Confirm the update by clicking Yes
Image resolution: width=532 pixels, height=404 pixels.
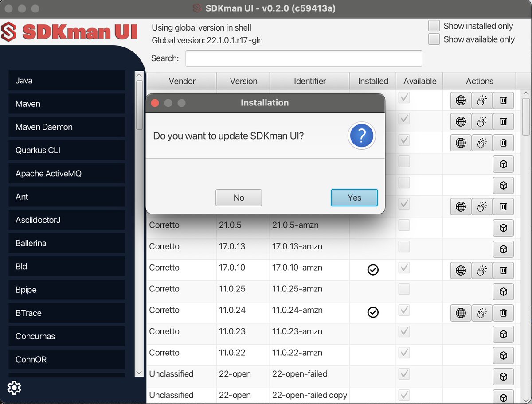tap(354, 198)
